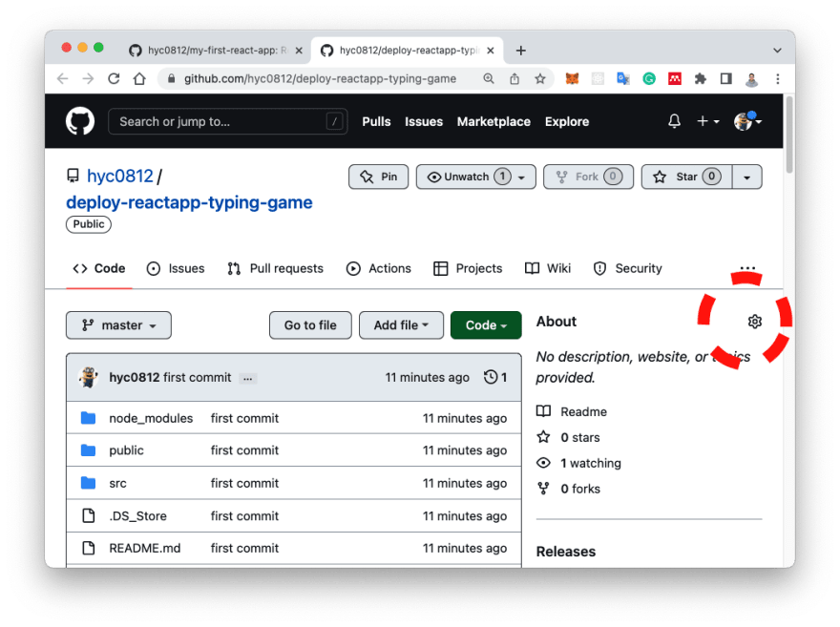Click the deploy-reactapp-typing-game repository name

[189, 202]
